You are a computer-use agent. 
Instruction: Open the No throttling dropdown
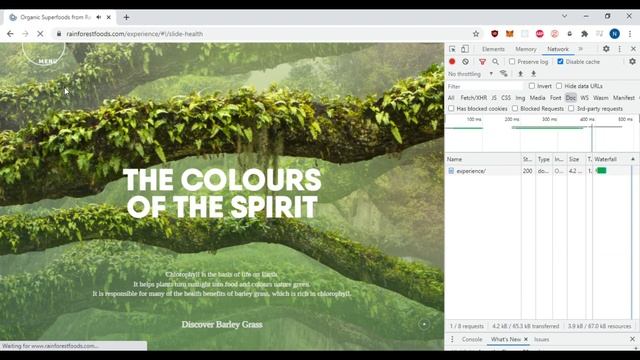coord(471,74)
